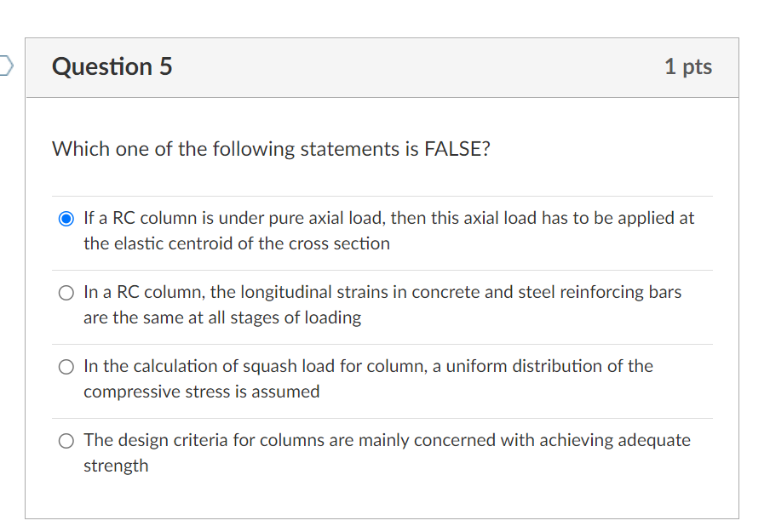Click the third answer row area
The height and width of the screenshot is (532, 770).
click(x=383, y=379)
